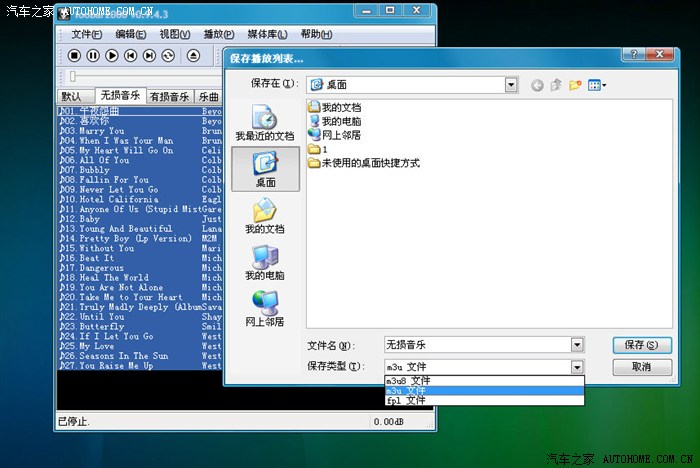Expand the 文件名 dropdown arrow
The width and height of the screenshot is (700, 468).
[577, 345]
